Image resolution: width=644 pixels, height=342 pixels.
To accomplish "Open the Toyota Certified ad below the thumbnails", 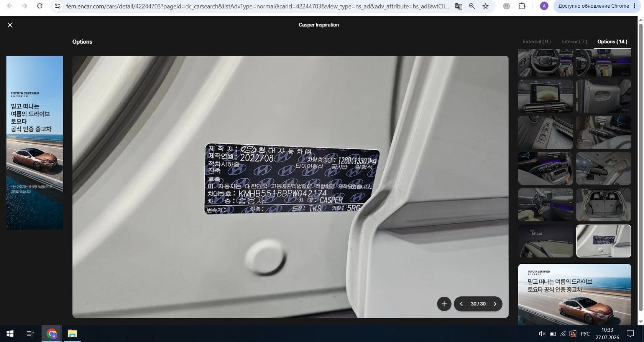I will tap(575, 294).
